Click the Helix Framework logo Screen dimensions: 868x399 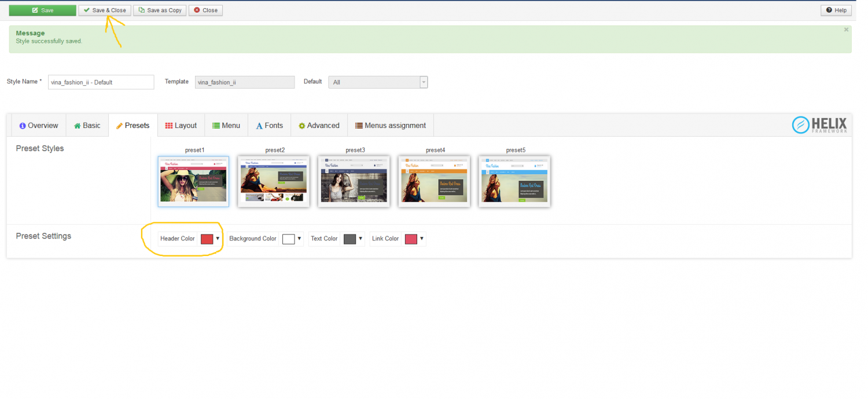819,125
